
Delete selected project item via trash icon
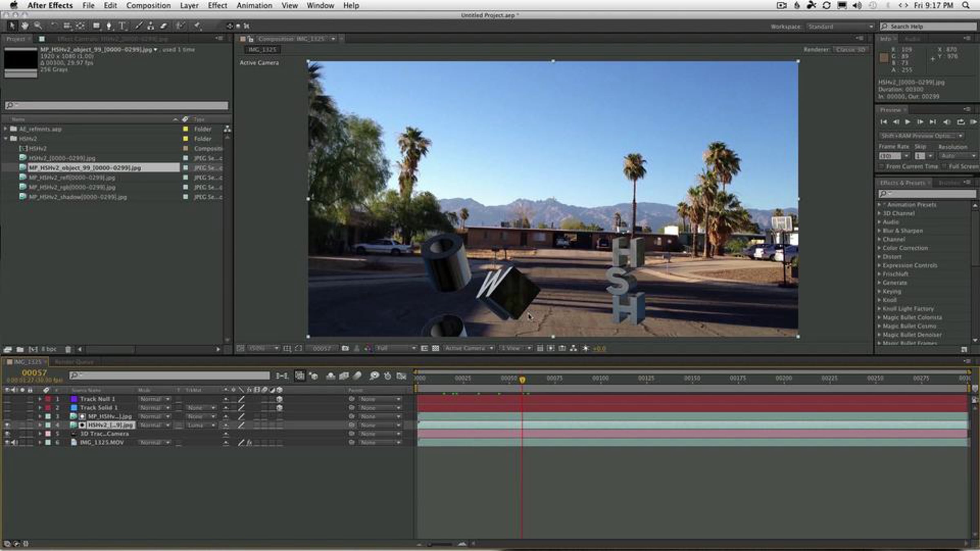(68, 349)
